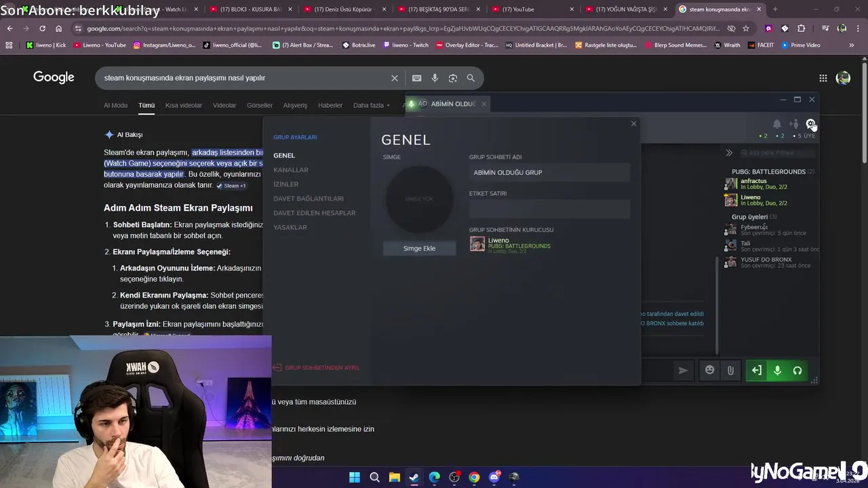Screen dimensions: 868x488
Task: Open KANALLAR group settings section
Action: coord(291,169)
